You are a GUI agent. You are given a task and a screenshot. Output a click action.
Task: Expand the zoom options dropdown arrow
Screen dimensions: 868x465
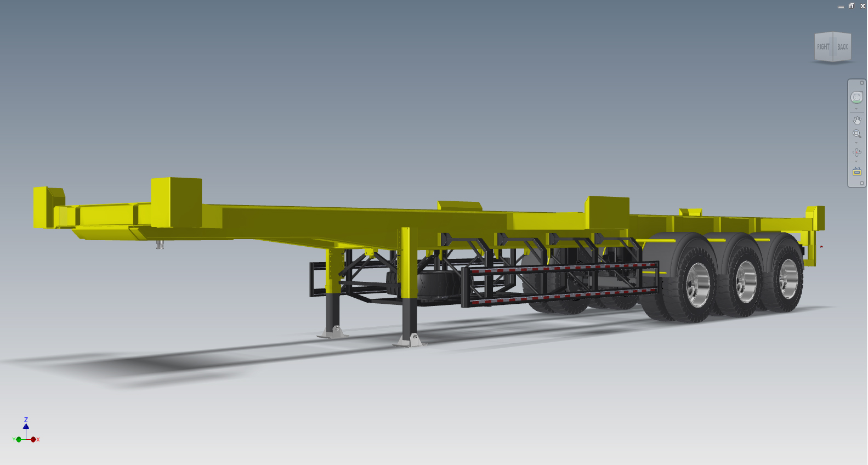coord(856,143)
